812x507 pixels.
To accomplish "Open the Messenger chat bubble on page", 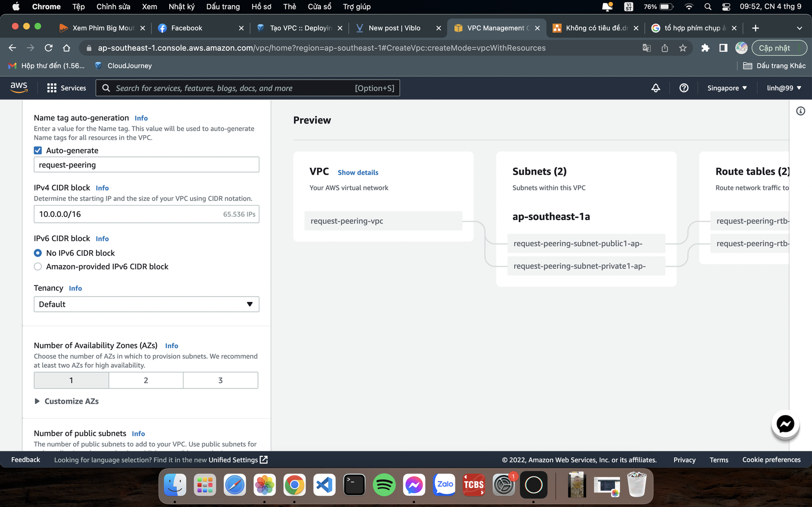I will 785,424.
